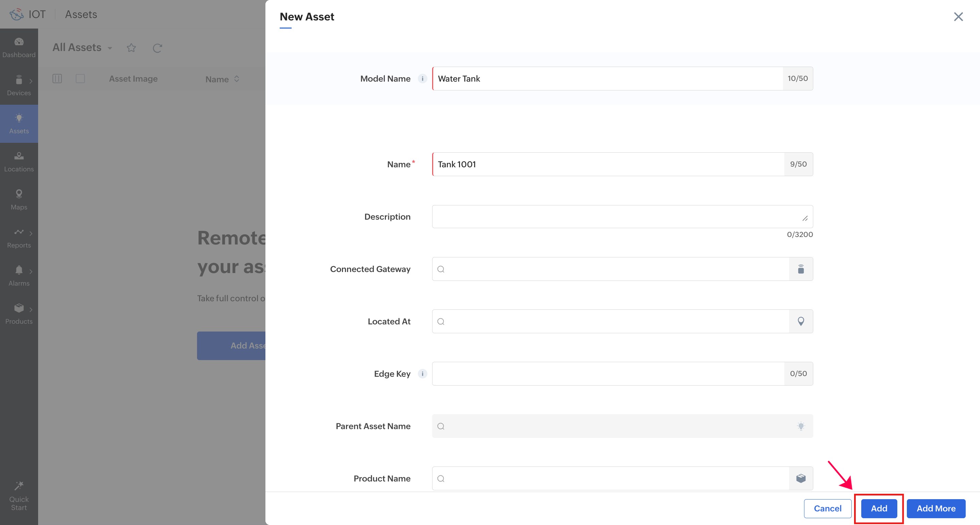980x525 pixels.
Task: Open the Products sidebar item
Action: [19, 314]
